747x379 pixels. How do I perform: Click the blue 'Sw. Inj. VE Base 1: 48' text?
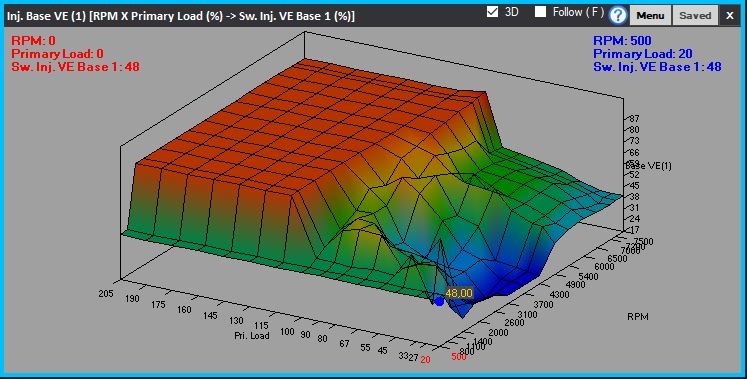[657, 67]
